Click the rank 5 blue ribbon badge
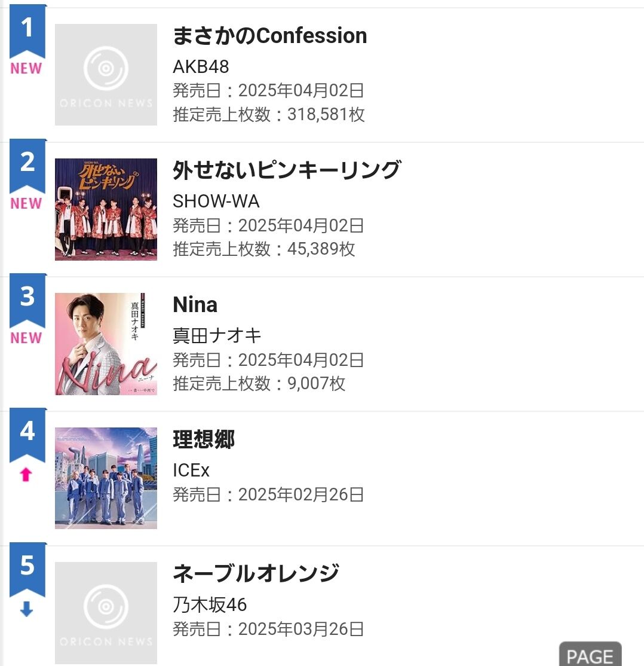Screen dimensions: 644x666 point(27,567)
